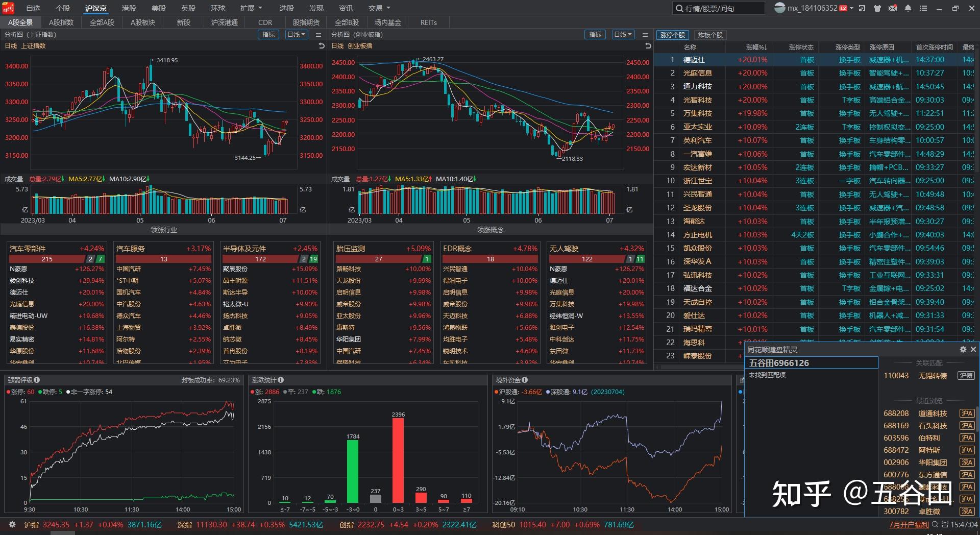Click the 沪A tag beside 东方通信
This screenshot has height=535, width=980.
coord(967,475)
